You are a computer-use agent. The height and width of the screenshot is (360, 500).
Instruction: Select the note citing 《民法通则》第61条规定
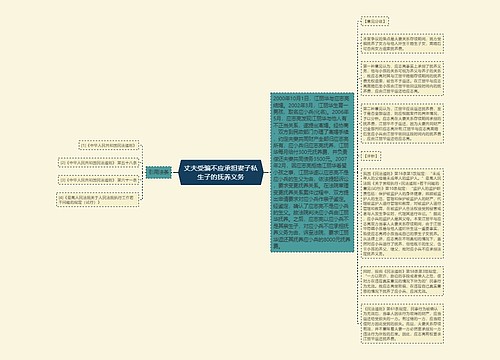(403, 323)
